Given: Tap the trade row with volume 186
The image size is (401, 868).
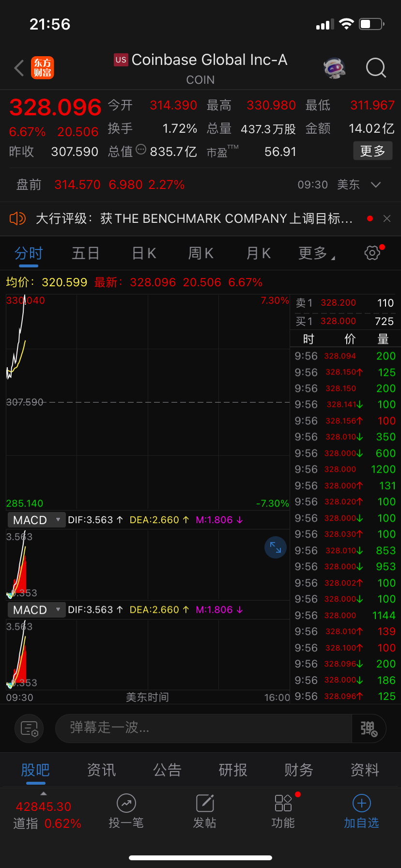Looking at the screenshot, I should tap(345, 681).
